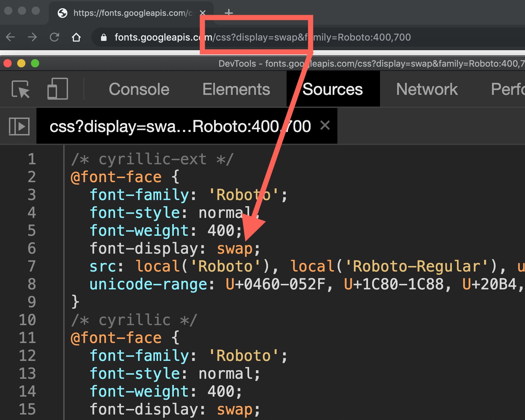This screenshot has height=420, width=525.
Task: Click the "swap" value on line 6
Action: click(235, 249)
